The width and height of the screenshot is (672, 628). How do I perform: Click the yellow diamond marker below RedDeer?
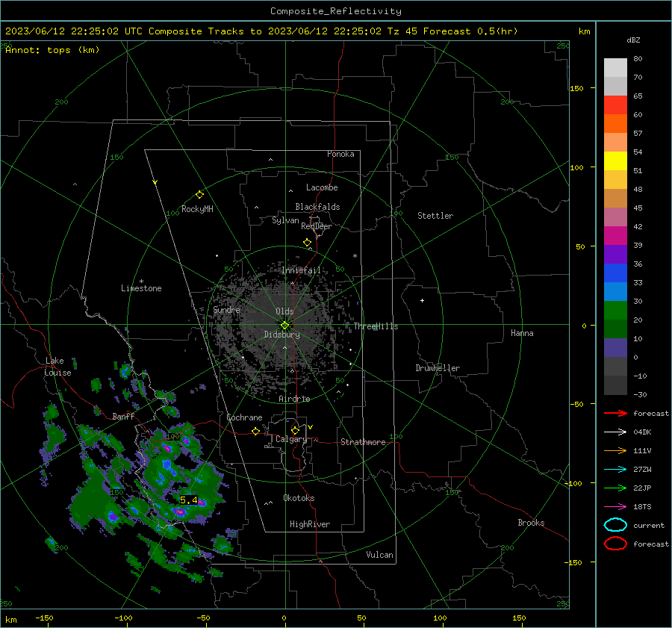point(307,243)
